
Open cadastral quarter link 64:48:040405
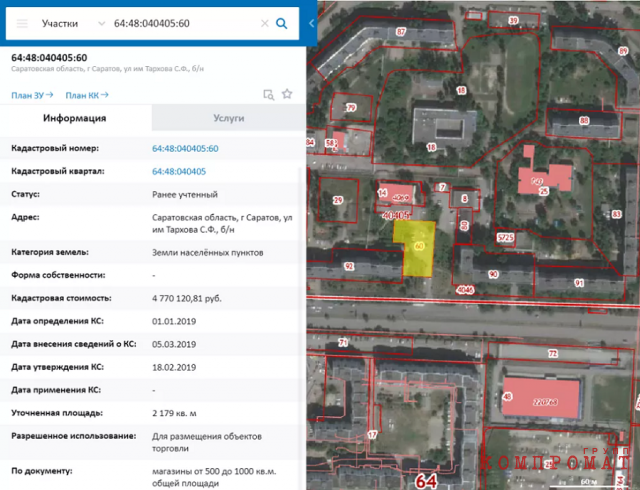[x=179, y=172]
